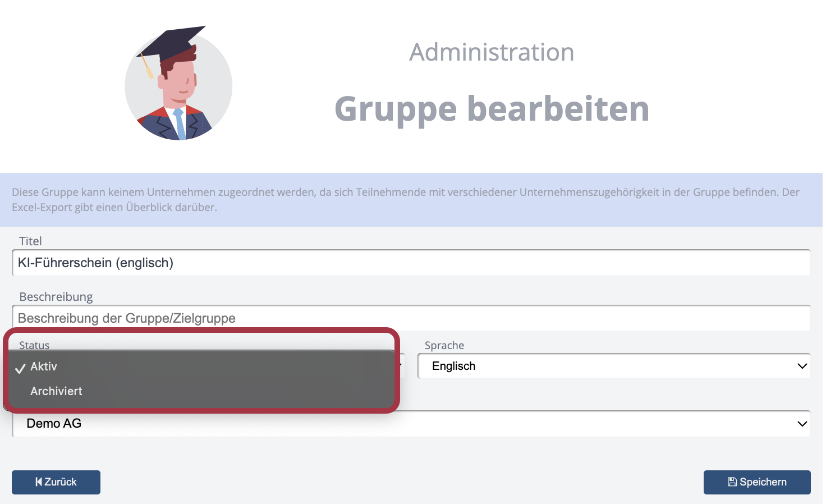Click the Administration heading
The width and height of the screenshot is (826, 504).
pyautogui.click(x=492, y=53)
